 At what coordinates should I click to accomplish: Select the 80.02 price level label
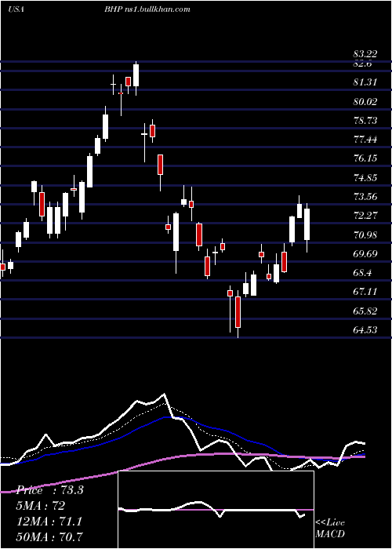[365, 101]
